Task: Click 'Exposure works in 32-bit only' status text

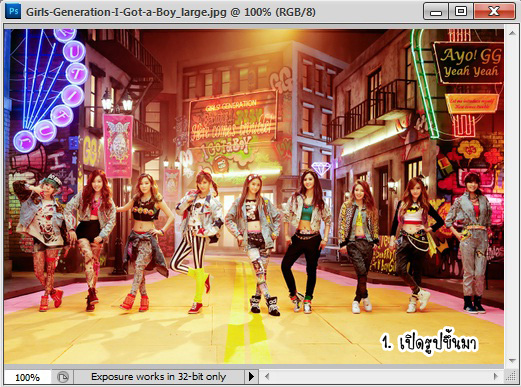Action: click(x=158, y=377)
